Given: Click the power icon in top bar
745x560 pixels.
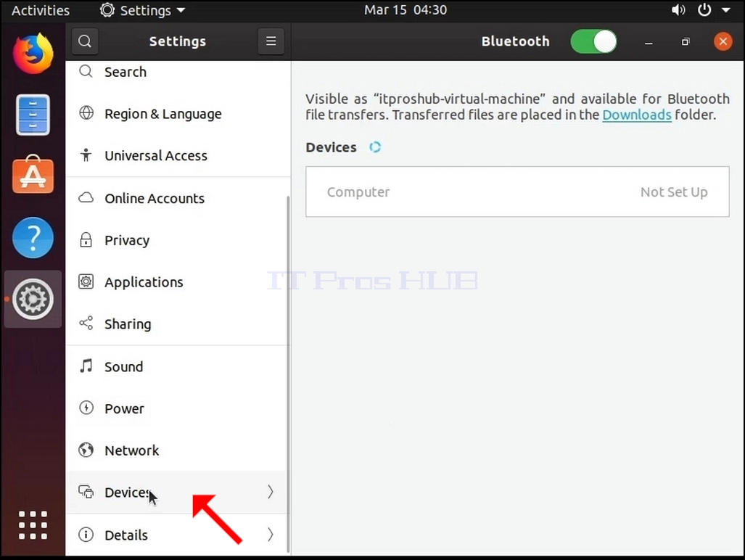Looking at the screenshot, I should (x=704, y=10).
